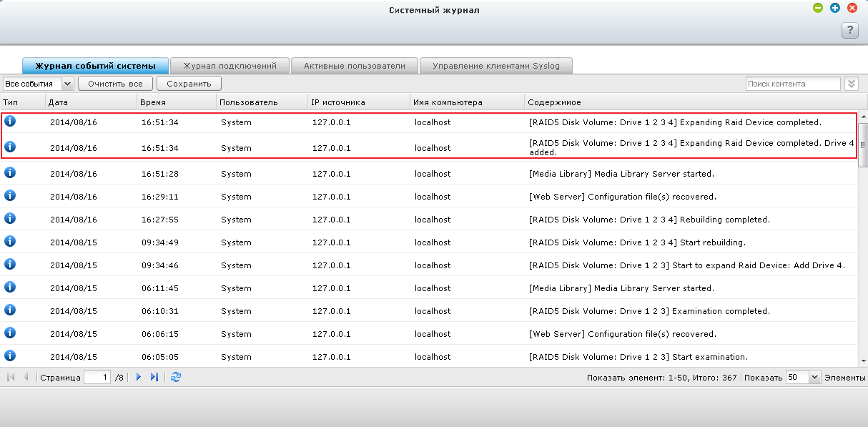Image resolution: width=868 pixels, height=427 pixels.
Task: Select the 'Configuration file(s) recovered' entry at 16:29:11
Action: click(x=429, y=196)
